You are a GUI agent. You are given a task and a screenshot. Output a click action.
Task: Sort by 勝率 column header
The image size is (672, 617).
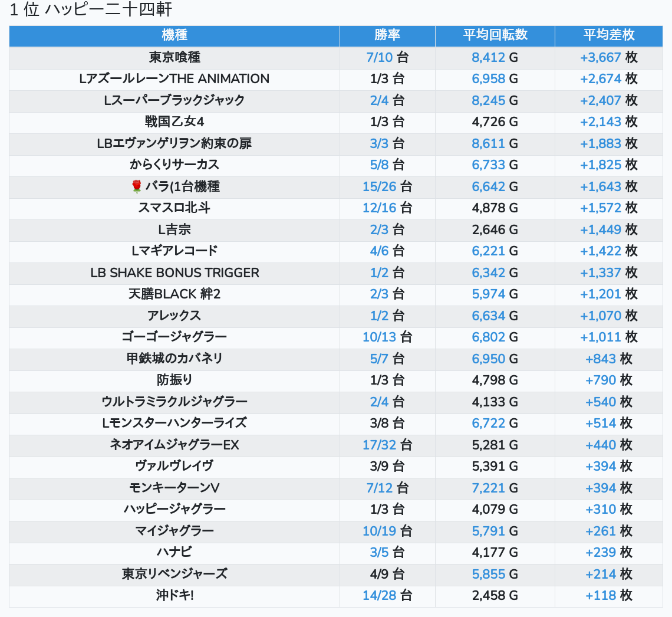tap(387, 35)
